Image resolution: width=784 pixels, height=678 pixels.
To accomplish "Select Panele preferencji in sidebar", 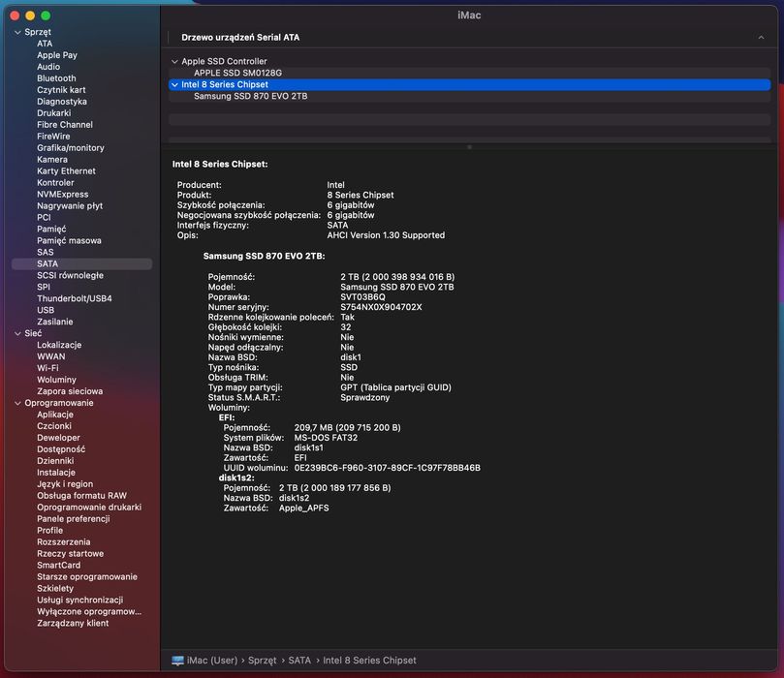I will point(74,518).
